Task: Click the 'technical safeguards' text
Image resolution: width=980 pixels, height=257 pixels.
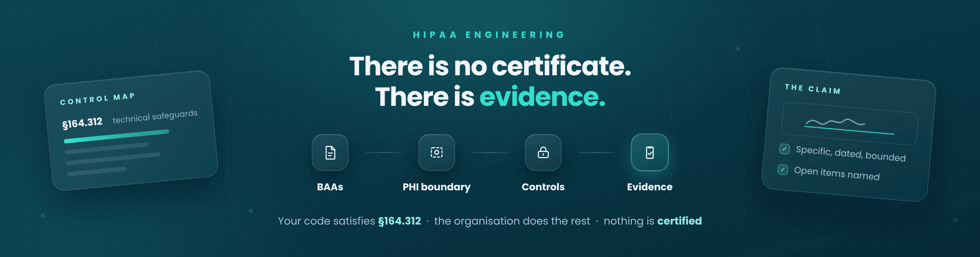Action: [x=155, y=116]
